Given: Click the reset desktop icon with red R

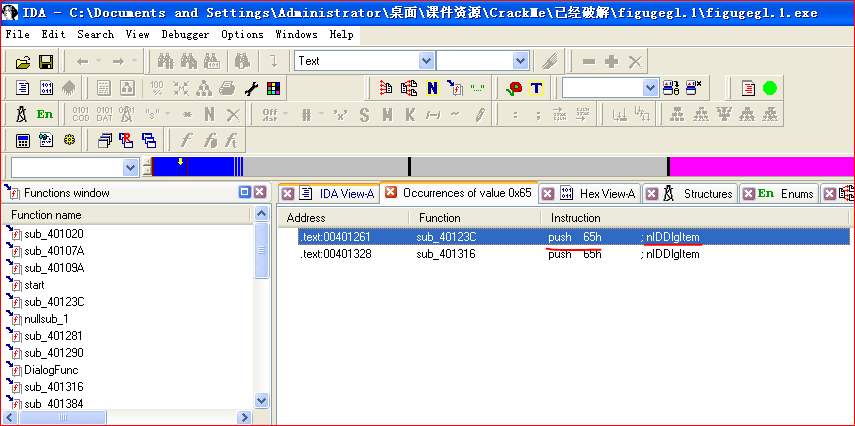Looking at the screenshot, I should coord(126,141).
